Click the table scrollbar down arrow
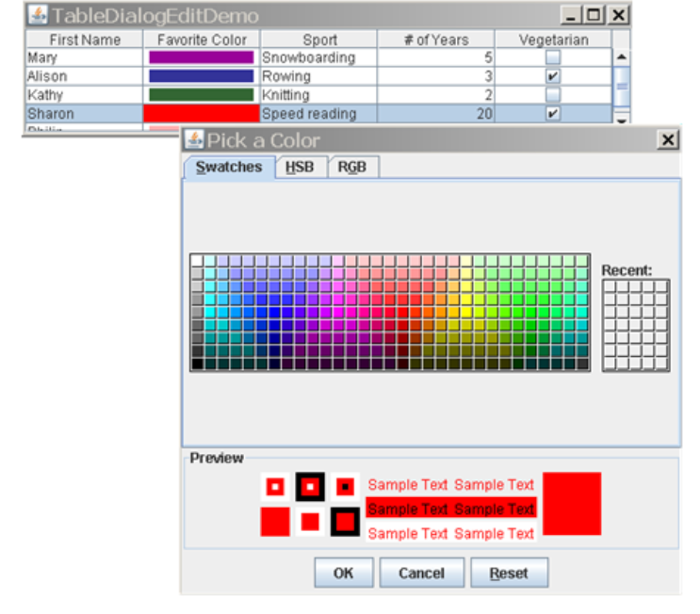 [x=622, y=120]
